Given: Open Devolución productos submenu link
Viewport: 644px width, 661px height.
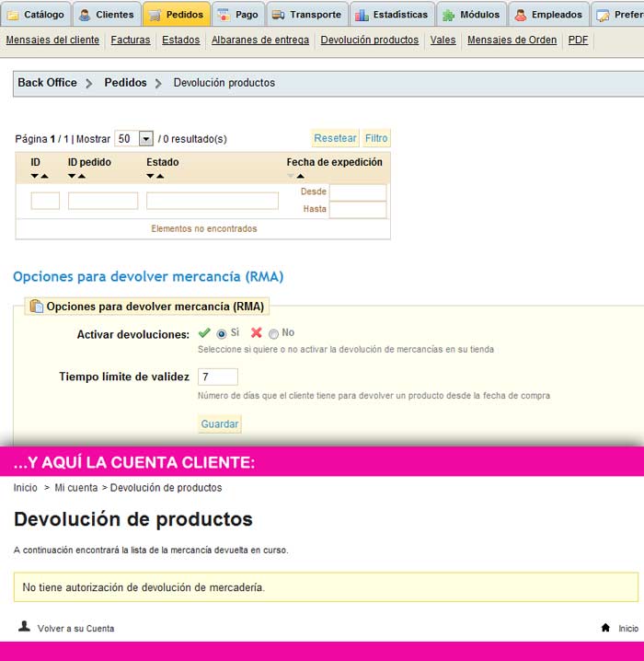Looking at the screenshot, I should [370, 41].
